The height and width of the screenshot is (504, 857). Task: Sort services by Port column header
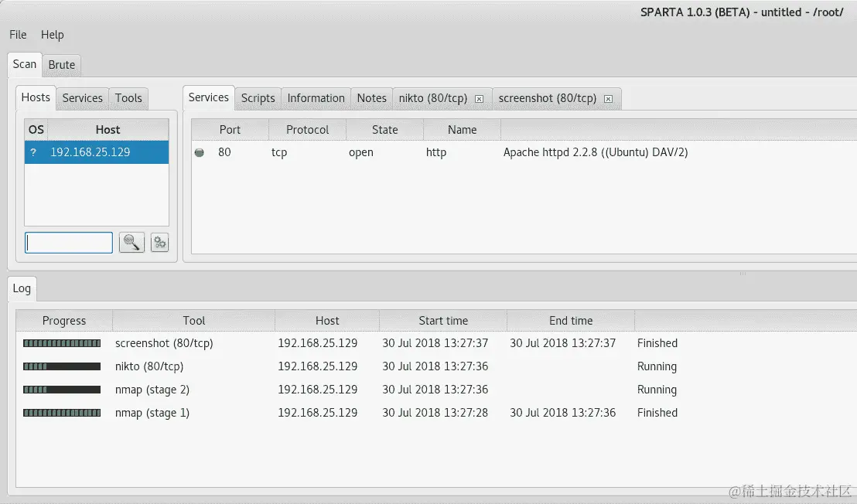click(230, 130)
